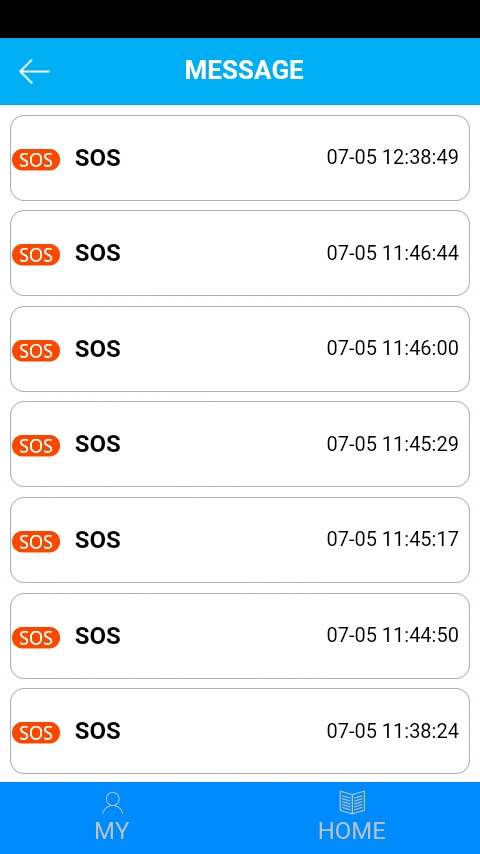Tap SOS badge of 11:46:44 message
Viewport: 480px width, 854px height.
point(35,255)
